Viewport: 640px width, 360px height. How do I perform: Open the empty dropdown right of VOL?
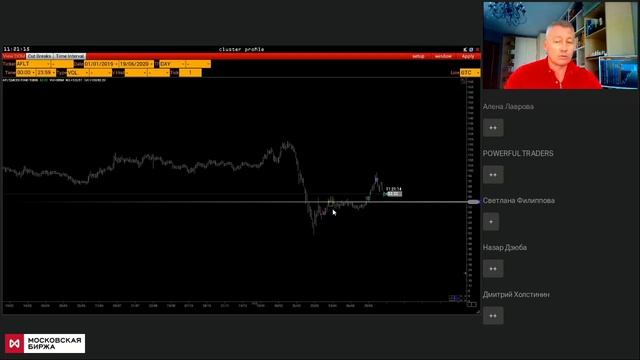point(101,73)
